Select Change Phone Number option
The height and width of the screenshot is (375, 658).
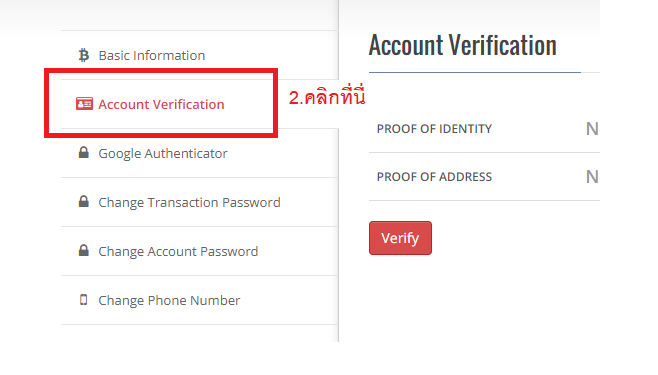pos(199,300)
